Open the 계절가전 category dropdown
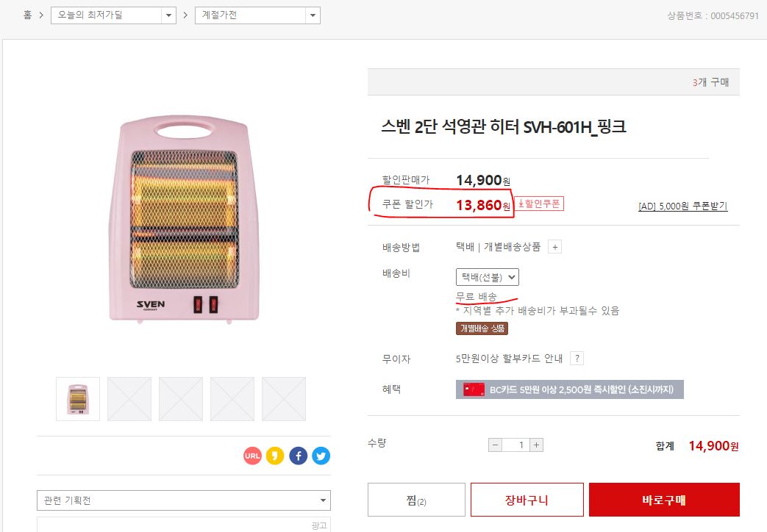 [257, 15]
